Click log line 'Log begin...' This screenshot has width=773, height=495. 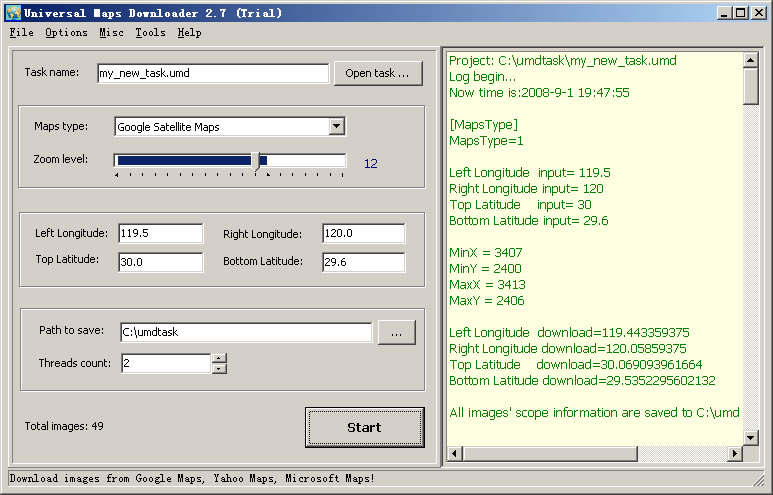click(x=483, y=77)
